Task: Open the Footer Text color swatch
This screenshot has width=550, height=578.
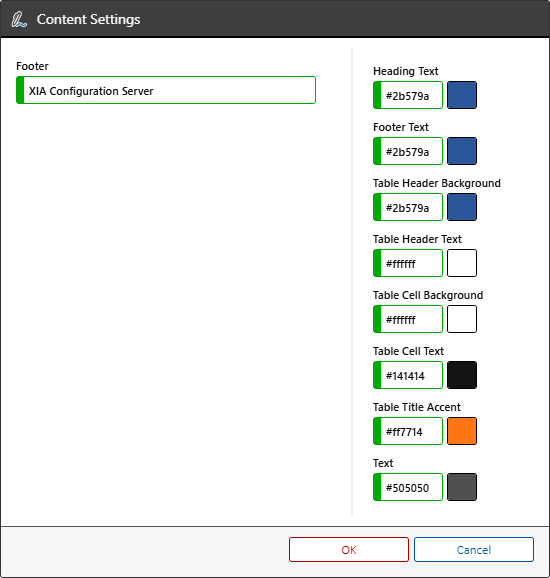Action: click(x=462, y=151)
